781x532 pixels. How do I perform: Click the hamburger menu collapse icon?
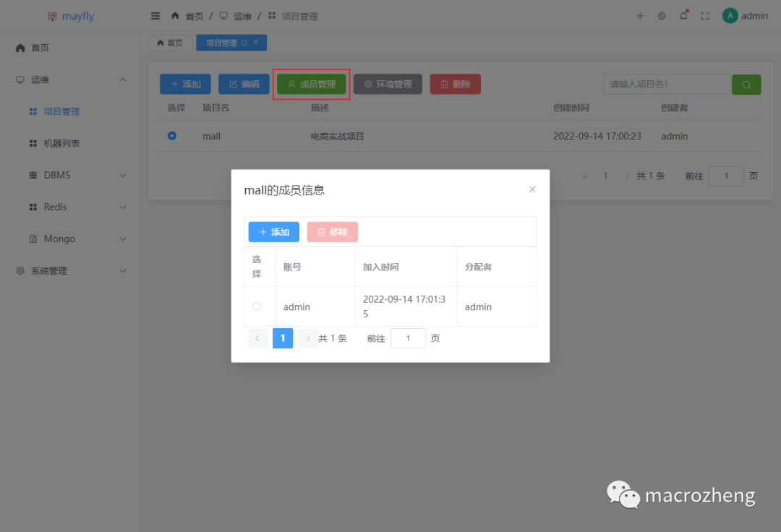pyautogui.click(x=155, y=16)
